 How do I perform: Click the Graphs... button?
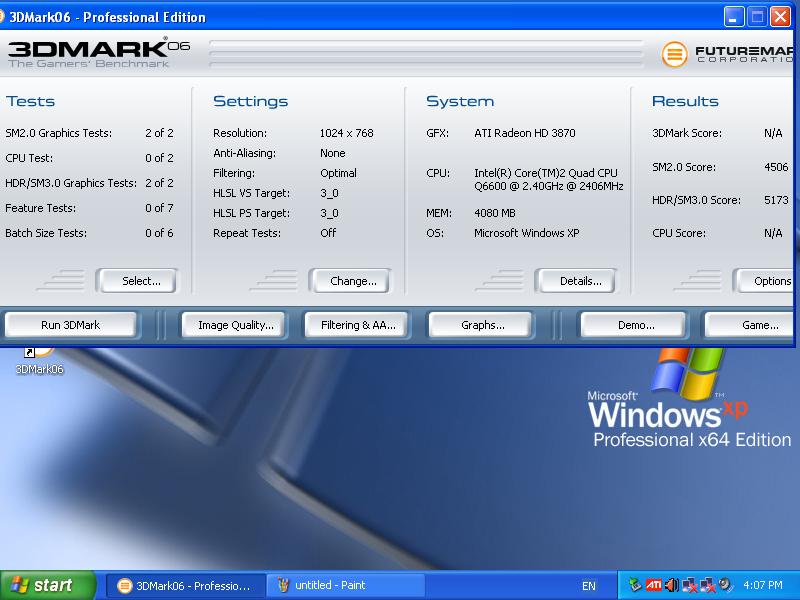pos(482,325)
